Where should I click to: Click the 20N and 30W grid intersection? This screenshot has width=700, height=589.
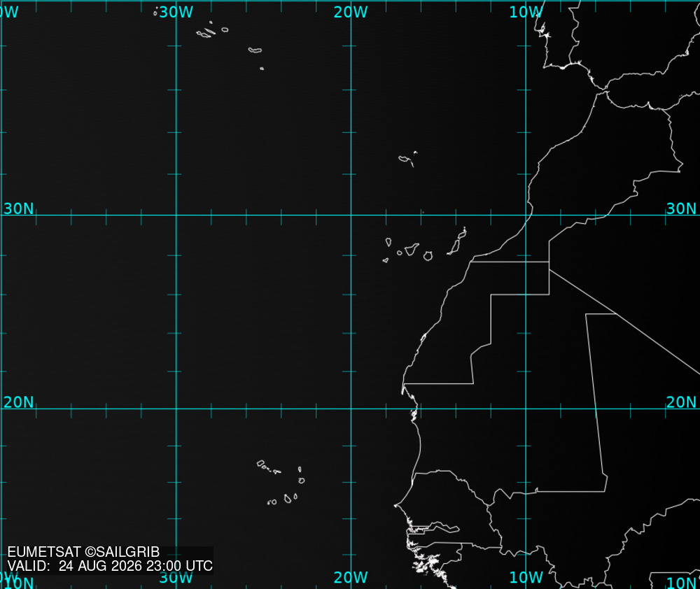[x=176, y=409]
